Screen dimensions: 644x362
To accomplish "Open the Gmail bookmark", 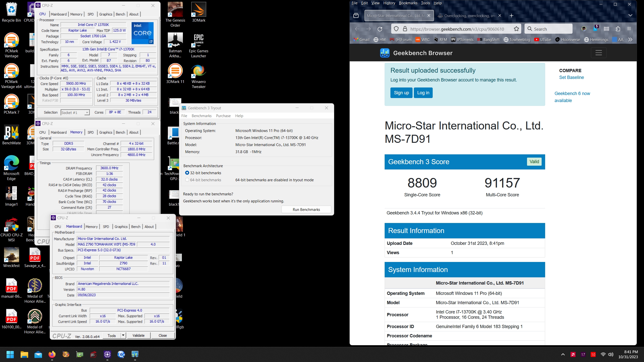I will [361, 39].
